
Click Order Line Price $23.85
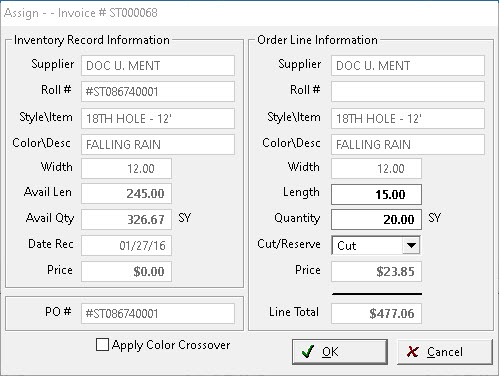point(376,271)
